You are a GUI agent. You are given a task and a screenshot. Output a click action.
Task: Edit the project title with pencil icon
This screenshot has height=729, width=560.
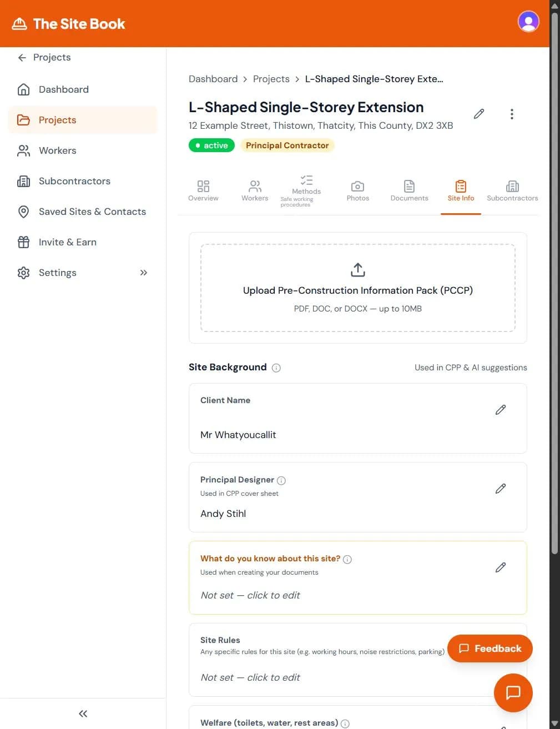pos(479,114)
